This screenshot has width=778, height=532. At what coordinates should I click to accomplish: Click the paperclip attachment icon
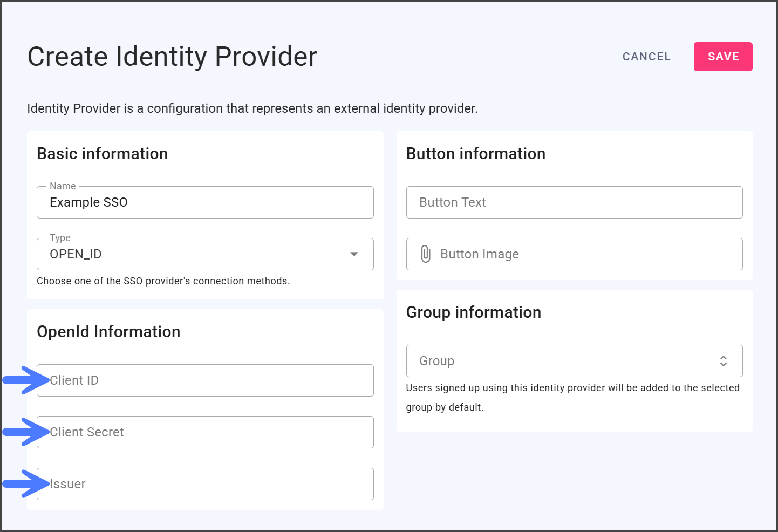point(425,254)
